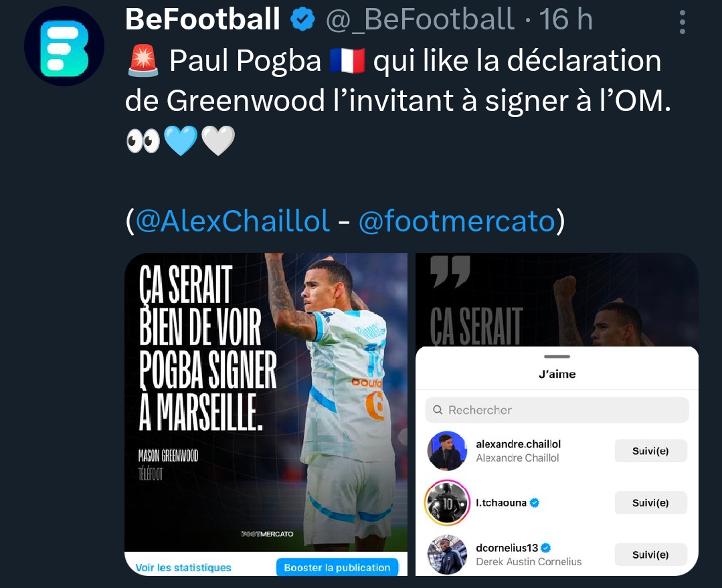Toggle Suivi(e) for alexandre.chaillol

650,451
